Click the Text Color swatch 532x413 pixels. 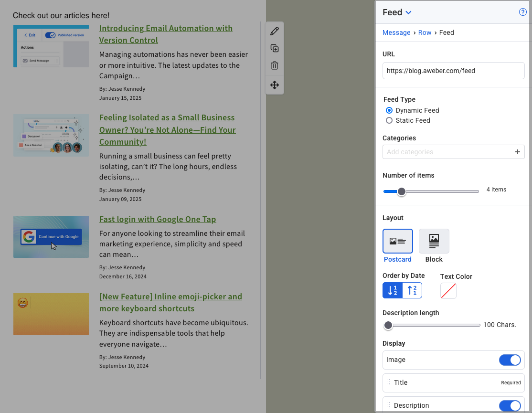(448, 290)
